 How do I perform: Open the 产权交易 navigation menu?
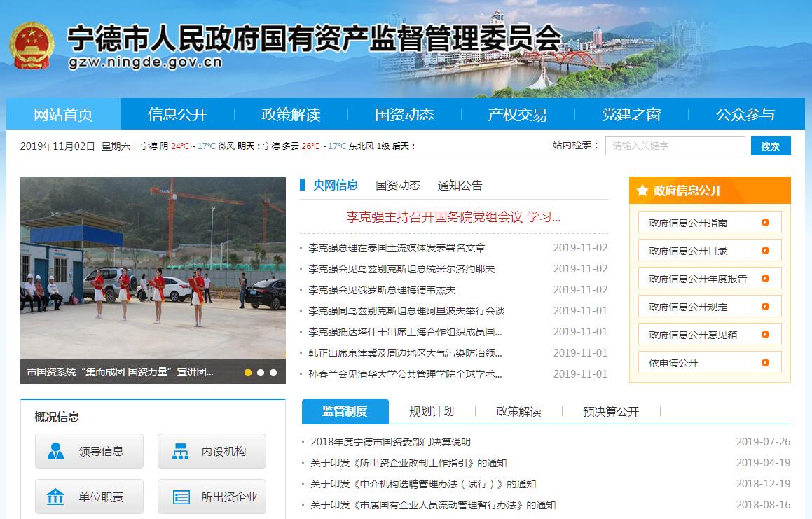pyautogui.click(x=517, y=115)
